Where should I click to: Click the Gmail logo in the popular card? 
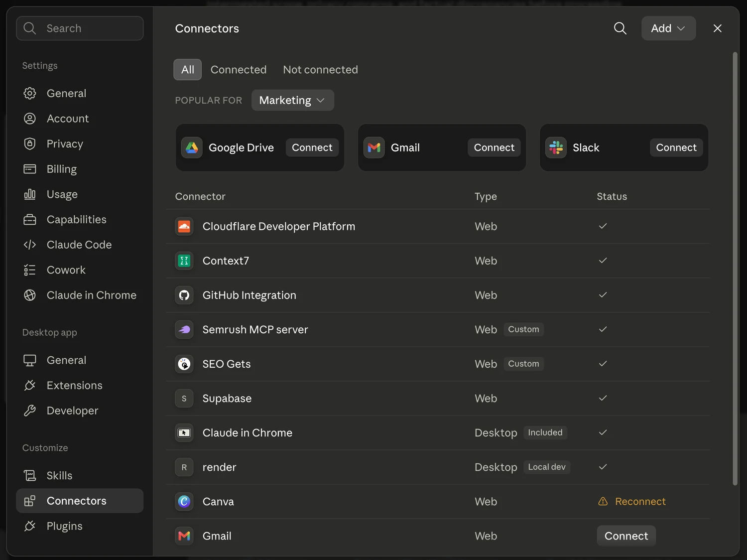pos(374,147)
